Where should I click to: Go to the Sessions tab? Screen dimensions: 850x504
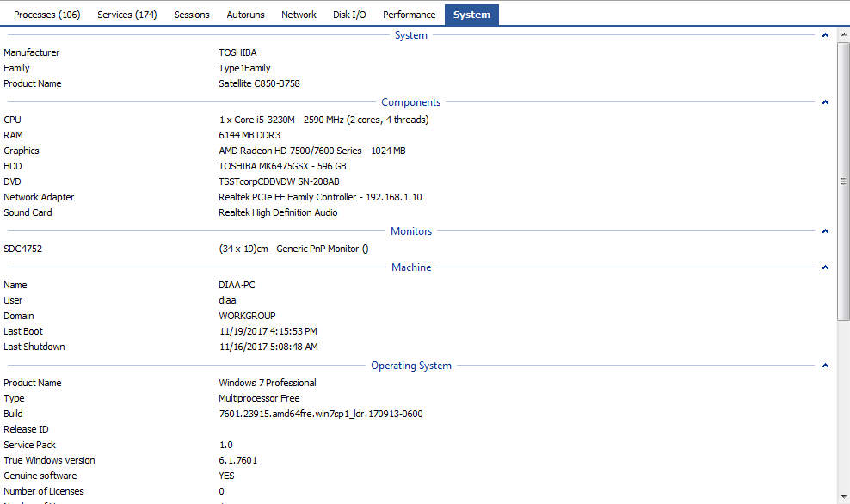[191, 15]
